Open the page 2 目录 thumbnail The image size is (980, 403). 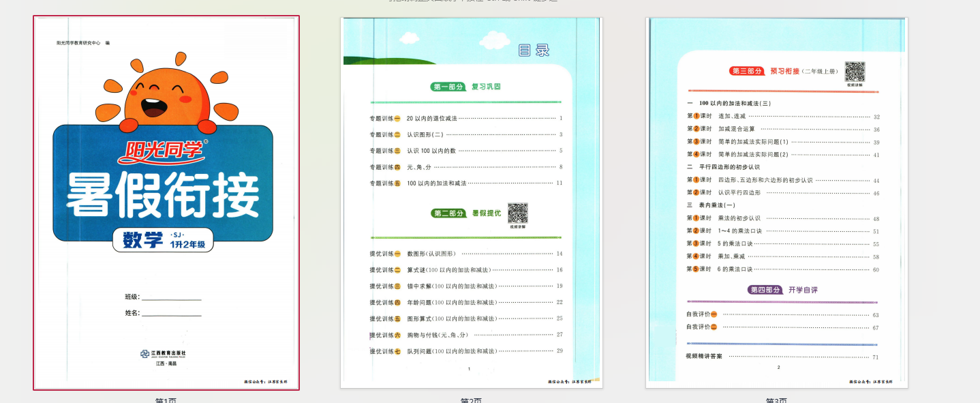click(472, 203)
